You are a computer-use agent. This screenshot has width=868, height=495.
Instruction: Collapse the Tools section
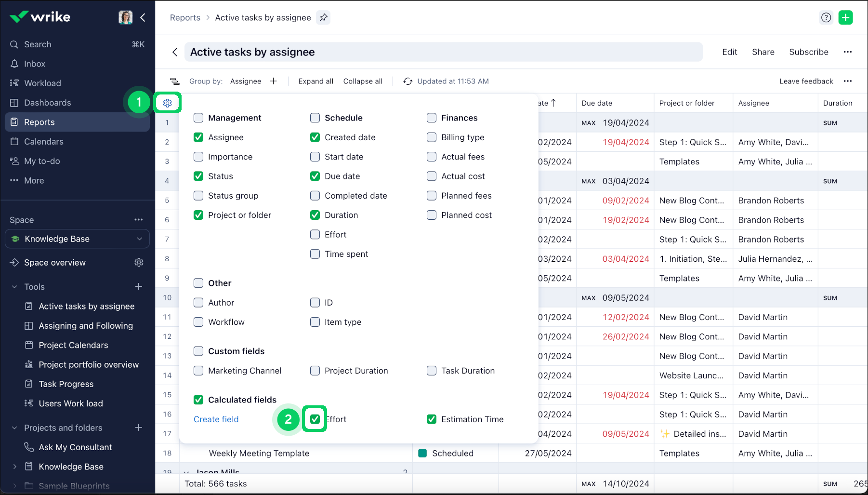pyautogui.click(x=14, y=287)
